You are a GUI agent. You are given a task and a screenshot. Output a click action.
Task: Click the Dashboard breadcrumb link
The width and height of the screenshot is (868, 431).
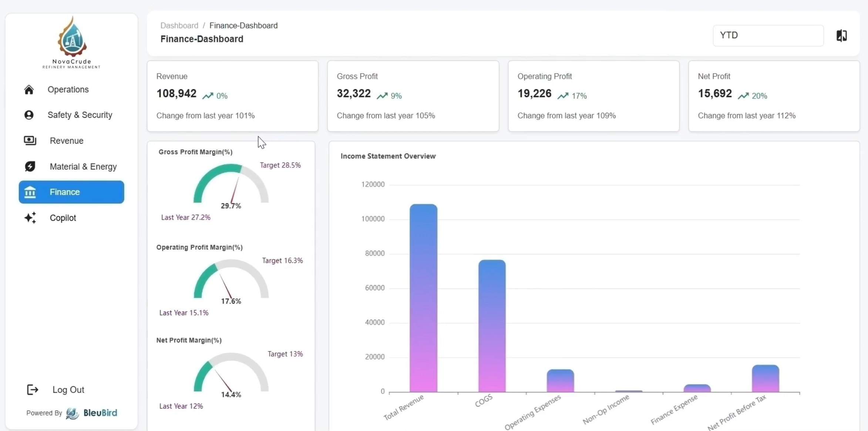179,26
